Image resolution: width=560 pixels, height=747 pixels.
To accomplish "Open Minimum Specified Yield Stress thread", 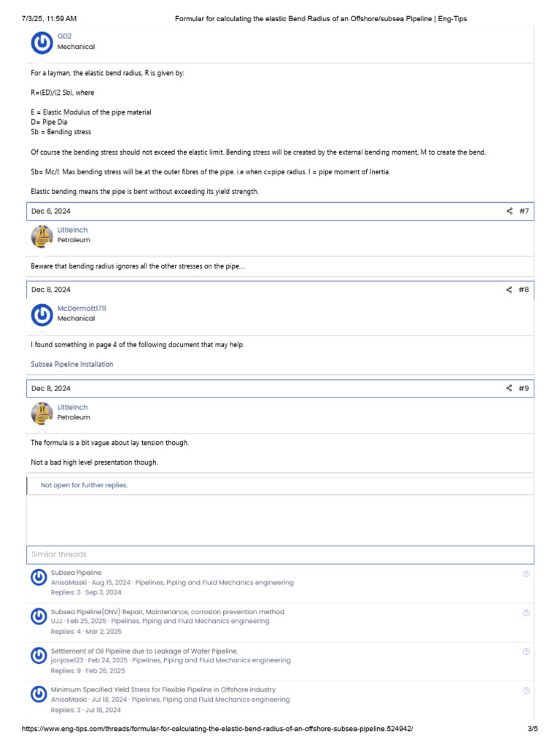I will pos(163,689).
